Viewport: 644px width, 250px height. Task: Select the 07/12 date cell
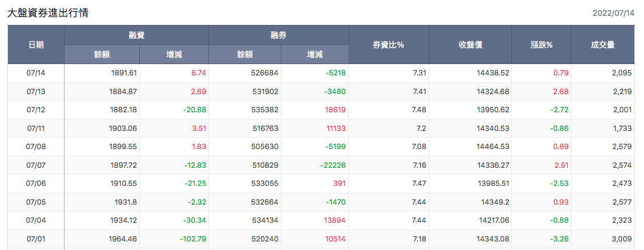coord(36,110)
